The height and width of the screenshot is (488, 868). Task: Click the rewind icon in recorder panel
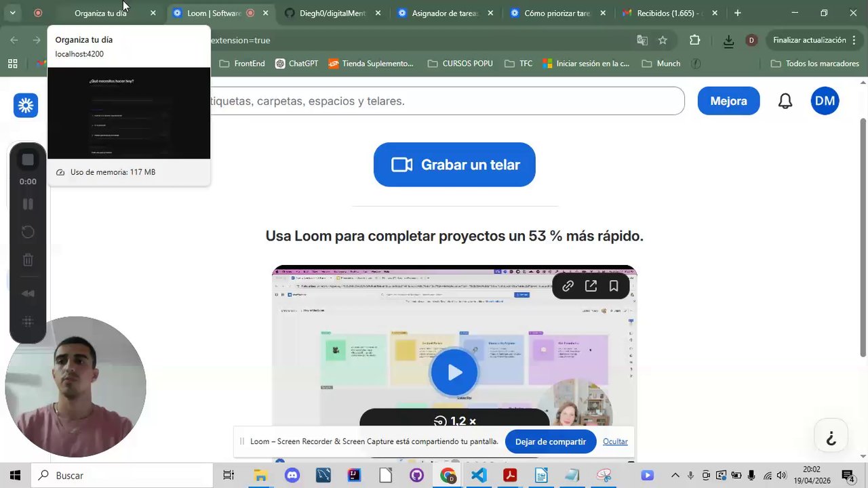pos(28,293)
